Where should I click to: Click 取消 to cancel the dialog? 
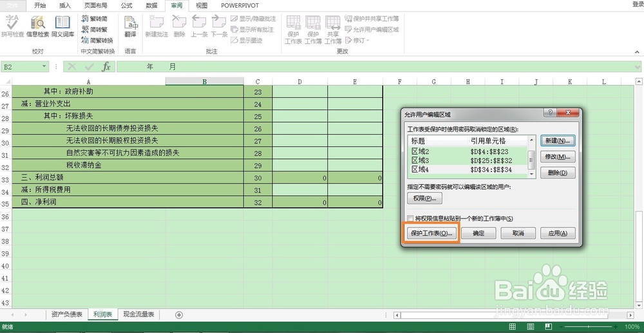click(x=518, y=233)
